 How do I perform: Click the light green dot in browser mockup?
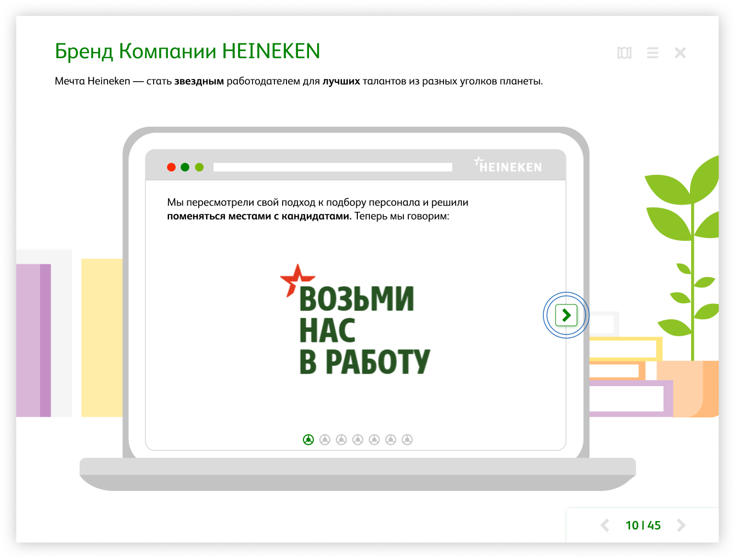pyautogui.click(x=199, y=167)
